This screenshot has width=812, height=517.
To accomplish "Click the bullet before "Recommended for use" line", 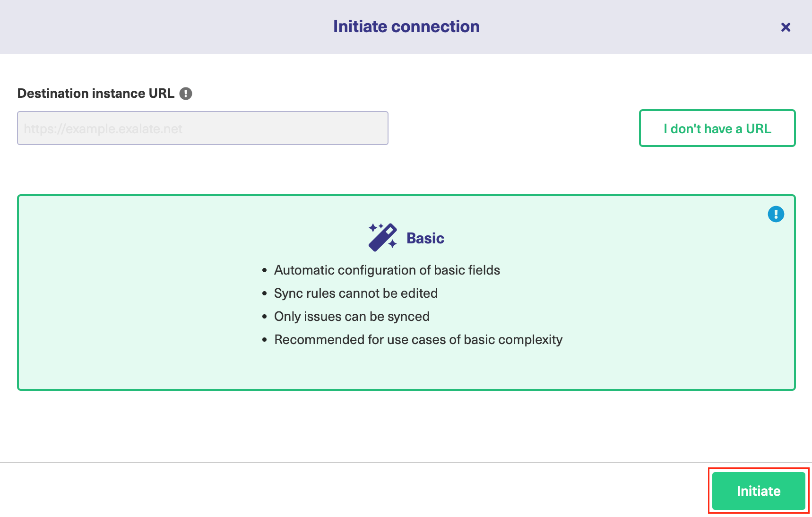I will (x=265, y=340).
